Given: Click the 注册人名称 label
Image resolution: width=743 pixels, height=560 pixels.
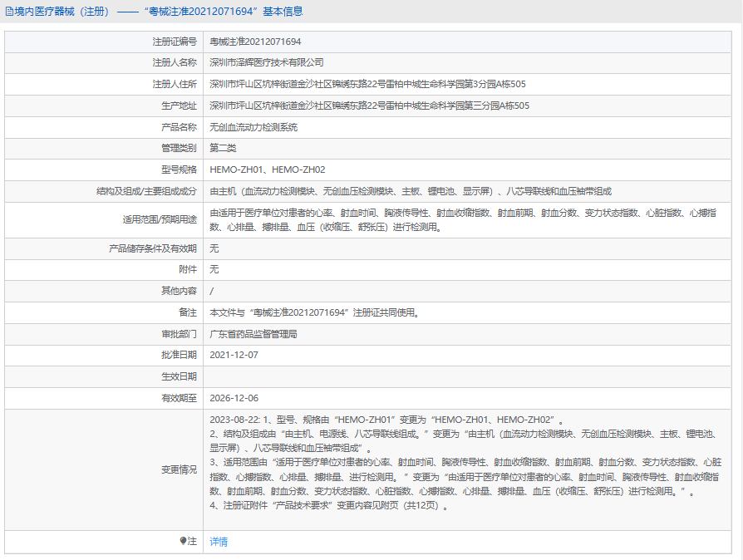Looking at the screenshot, I should (x=175, y=62).
